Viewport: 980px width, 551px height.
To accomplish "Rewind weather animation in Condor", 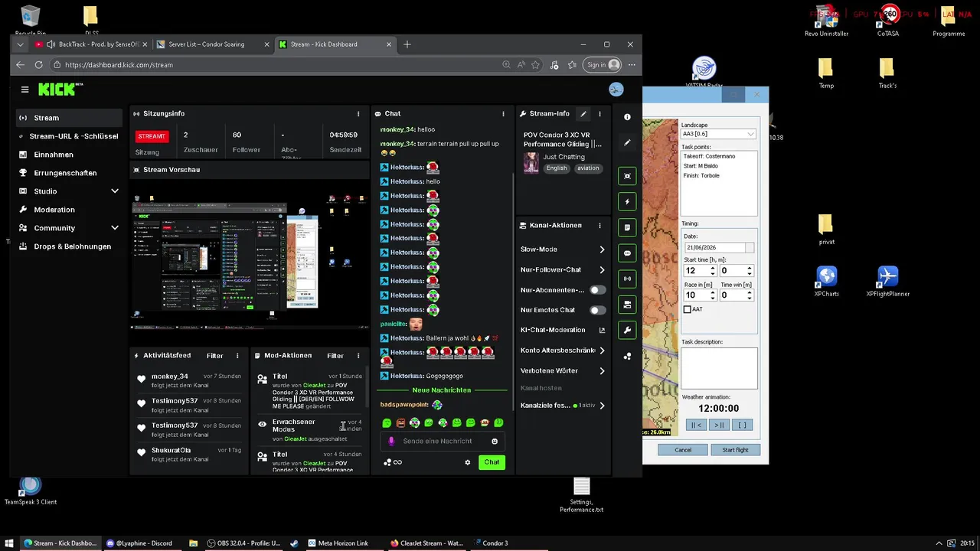I will [x=696, y=425].
